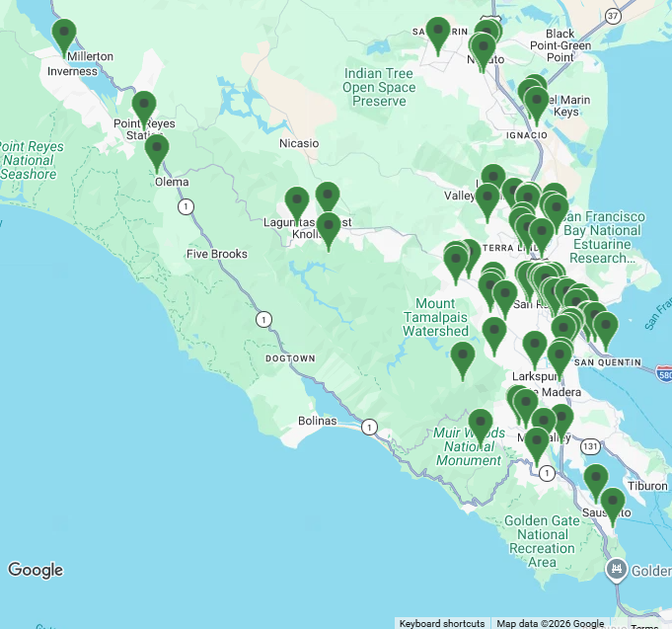The height and width of the screenshot is (629, 672).
Task: Click the Olema place label
Action: coord(172,182)
